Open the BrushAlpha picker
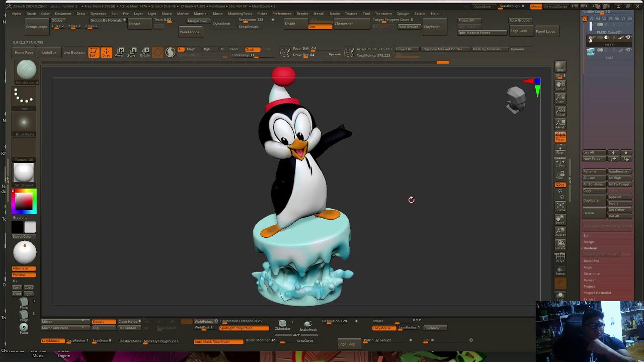 pyautogui.click(x=24, y=124)
